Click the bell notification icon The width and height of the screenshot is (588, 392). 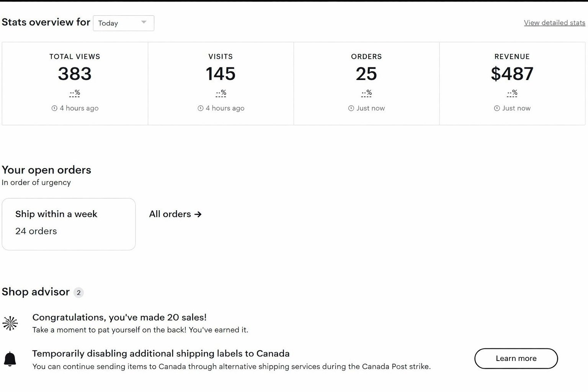[x=10, y=359]
